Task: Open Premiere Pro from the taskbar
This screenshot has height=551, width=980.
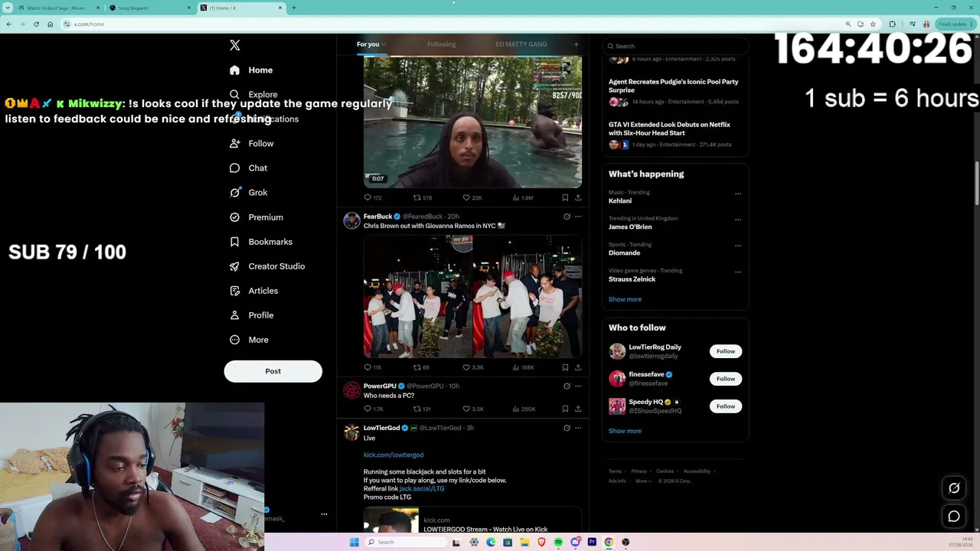Action: point(592,542)
